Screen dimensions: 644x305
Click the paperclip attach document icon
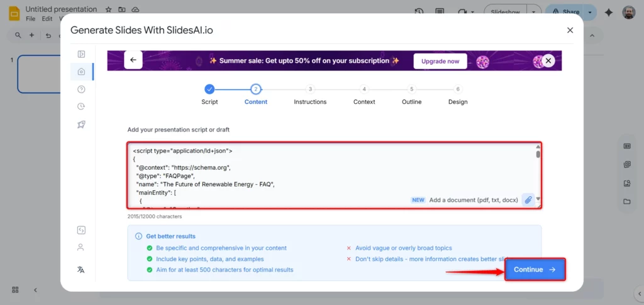[528, 200]
